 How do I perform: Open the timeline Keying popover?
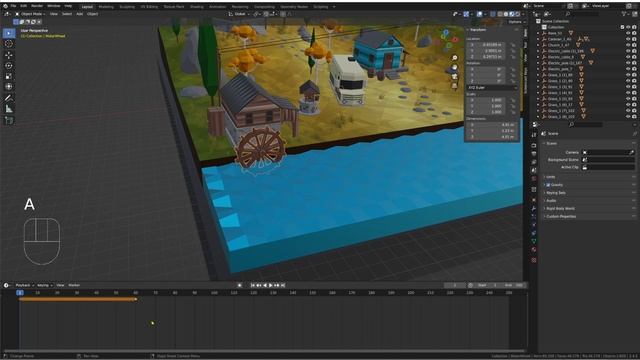44,285
